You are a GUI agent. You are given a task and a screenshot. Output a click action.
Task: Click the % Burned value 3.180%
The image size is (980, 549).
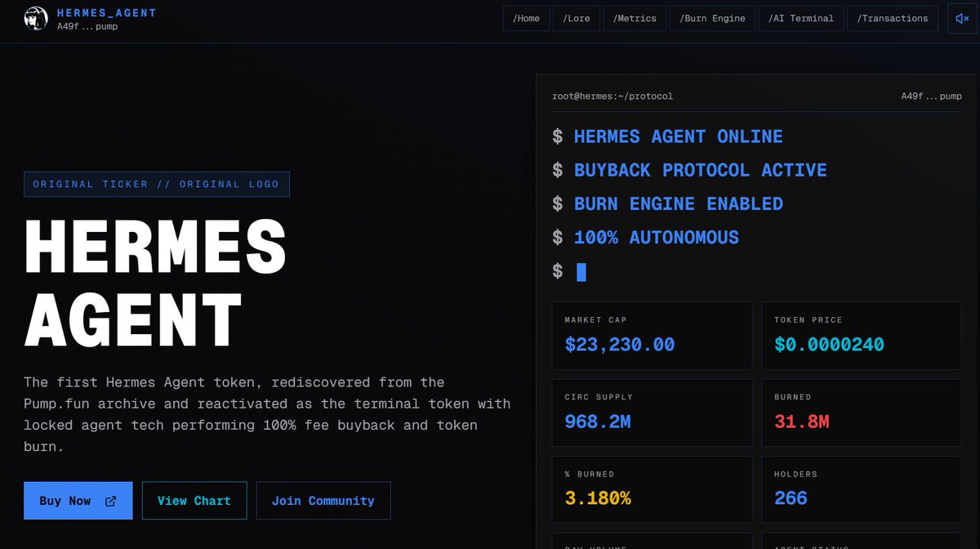tap(598, 498)
